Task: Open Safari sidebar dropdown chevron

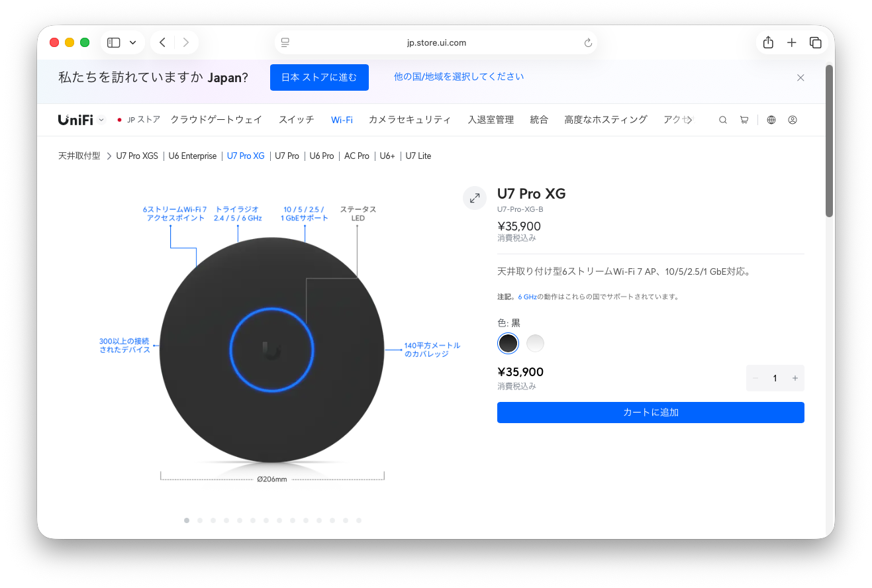Action: click(133, 42)
